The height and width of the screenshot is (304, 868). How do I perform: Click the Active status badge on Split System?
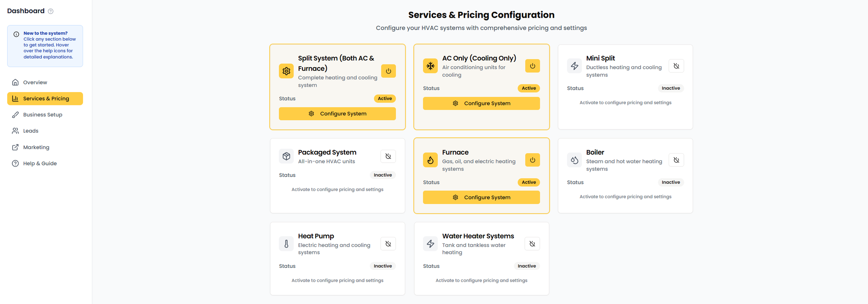pos(385,99)
